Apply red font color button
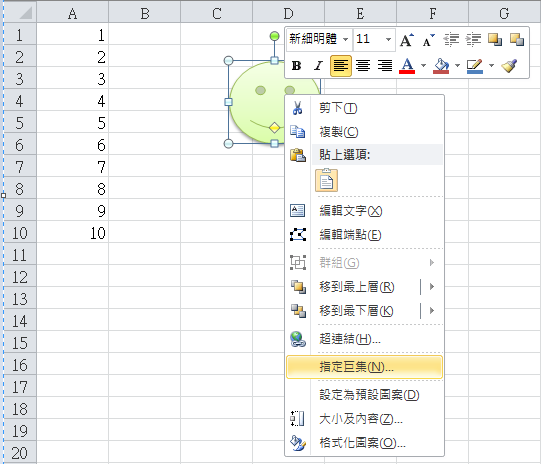Screen dimensions: 541x464 pos(407,66)
